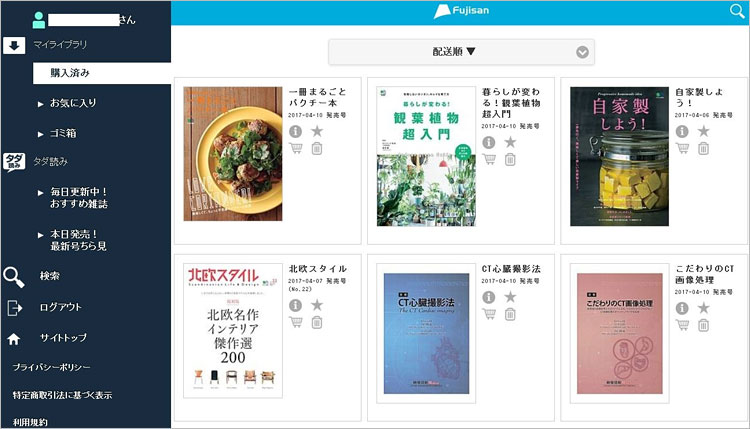Go to サイトトップ
Viewport: 750px width, 429px height.
pos(63,338)
